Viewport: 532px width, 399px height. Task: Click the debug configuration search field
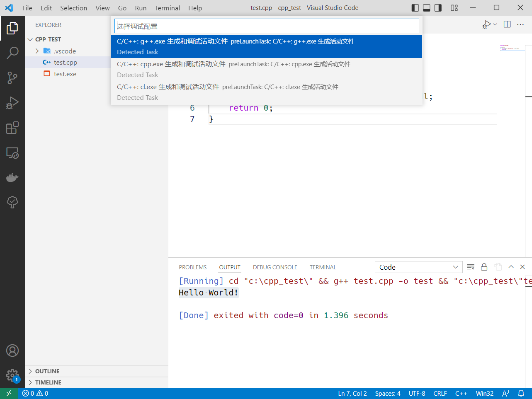tap(267, 26)
